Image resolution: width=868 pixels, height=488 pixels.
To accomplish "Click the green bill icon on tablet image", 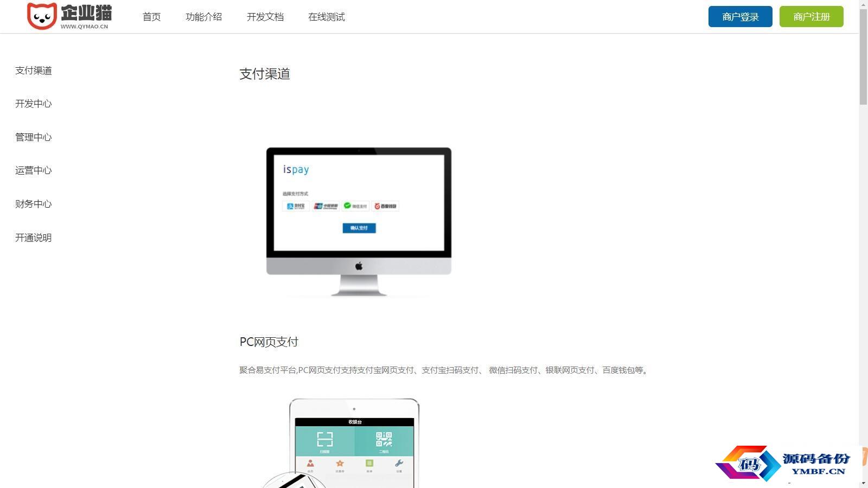I will point(369,463).
